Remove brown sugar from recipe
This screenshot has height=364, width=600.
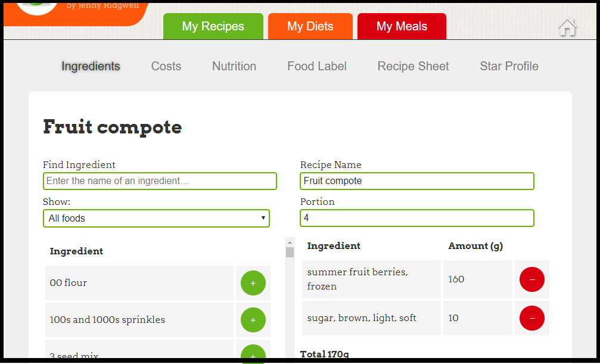(531, 318)
